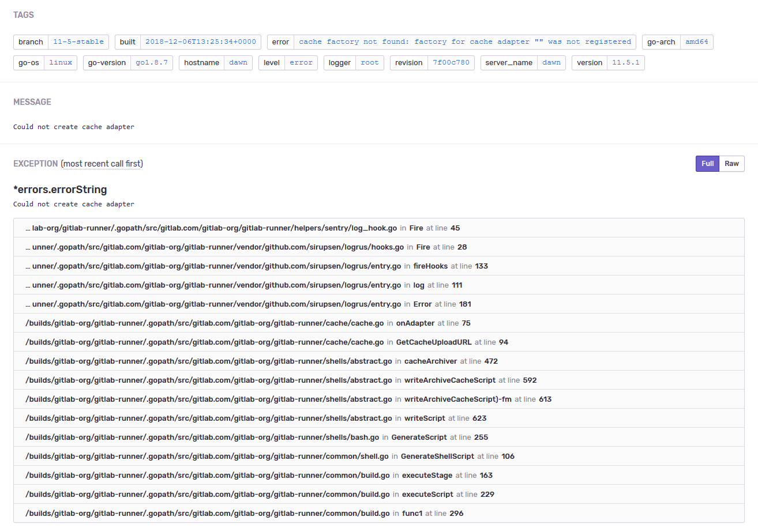Switch exception view to Raw

point(731,164)
